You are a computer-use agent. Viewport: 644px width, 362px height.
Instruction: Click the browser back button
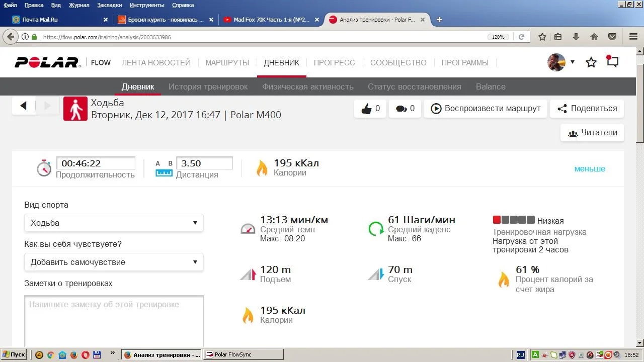pos(10,37)
